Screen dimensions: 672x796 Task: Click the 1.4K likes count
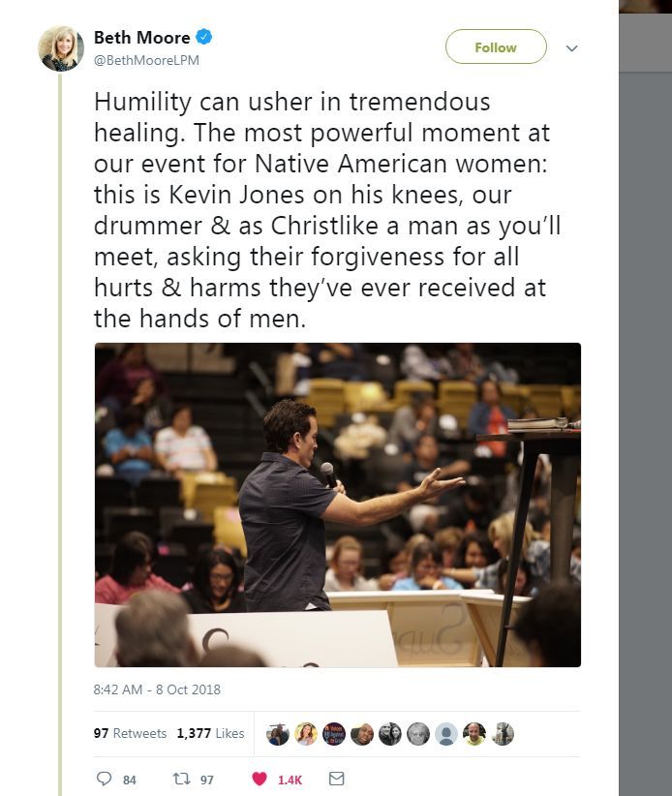pos(290,780)
